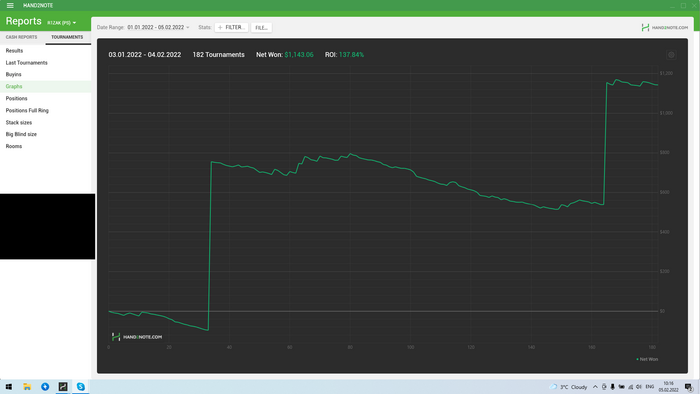Screen dimensions: 700x394
Task: Click the Filter button
Action: tap(231, 27)
